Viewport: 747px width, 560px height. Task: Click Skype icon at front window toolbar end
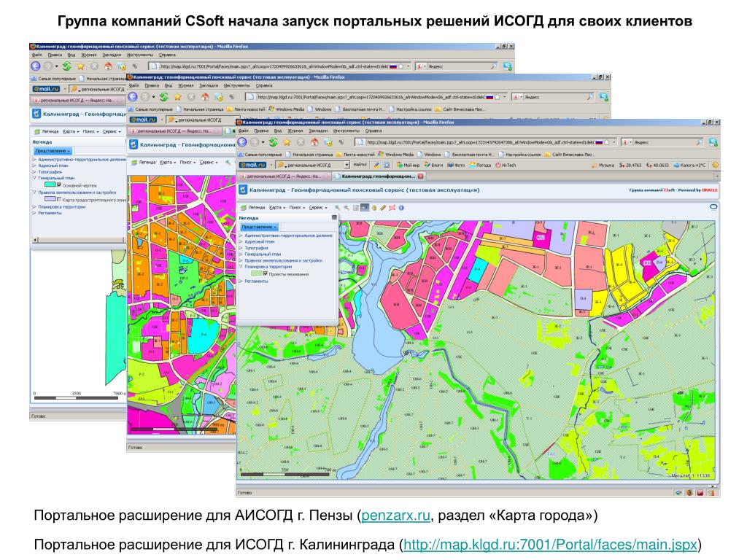tap(713, 142)
